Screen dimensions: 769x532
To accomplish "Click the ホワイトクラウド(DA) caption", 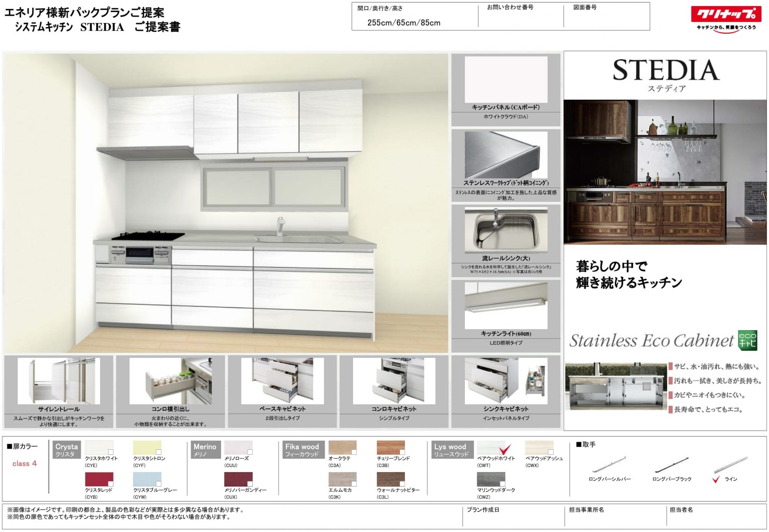I will point(506,116).
